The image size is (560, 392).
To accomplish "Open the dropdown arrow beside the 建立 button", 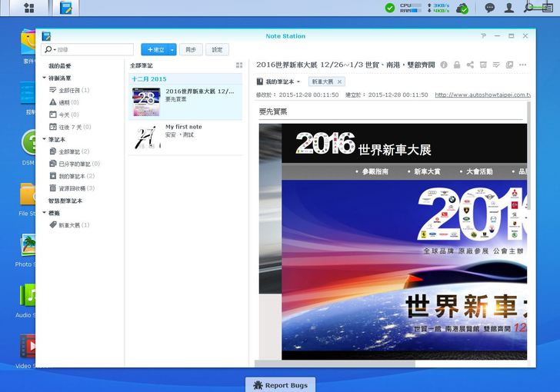I will click(x=173, y=49).
